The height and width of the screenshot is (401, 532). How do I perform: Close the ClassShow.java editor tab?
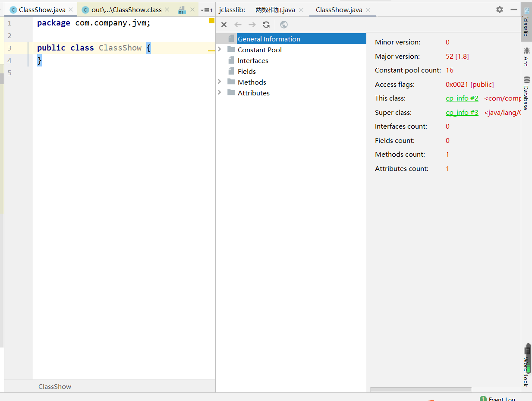pyautogui.click(x=71, y=9)
